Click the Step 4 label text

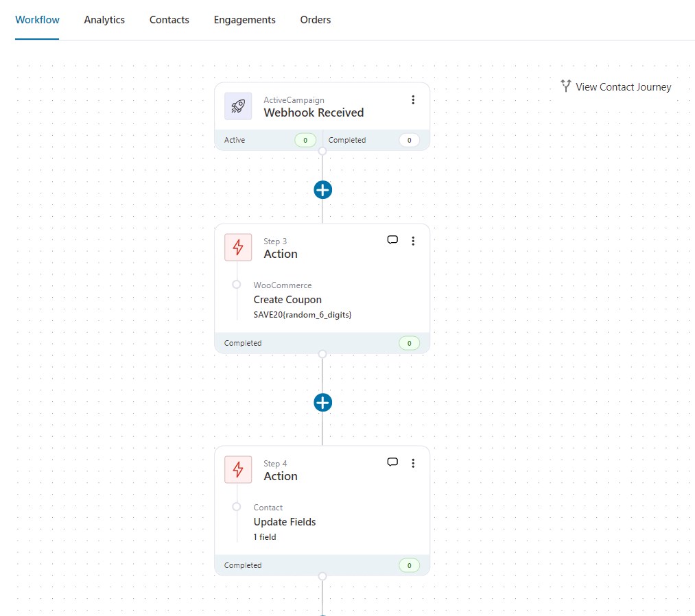point(275,464)
